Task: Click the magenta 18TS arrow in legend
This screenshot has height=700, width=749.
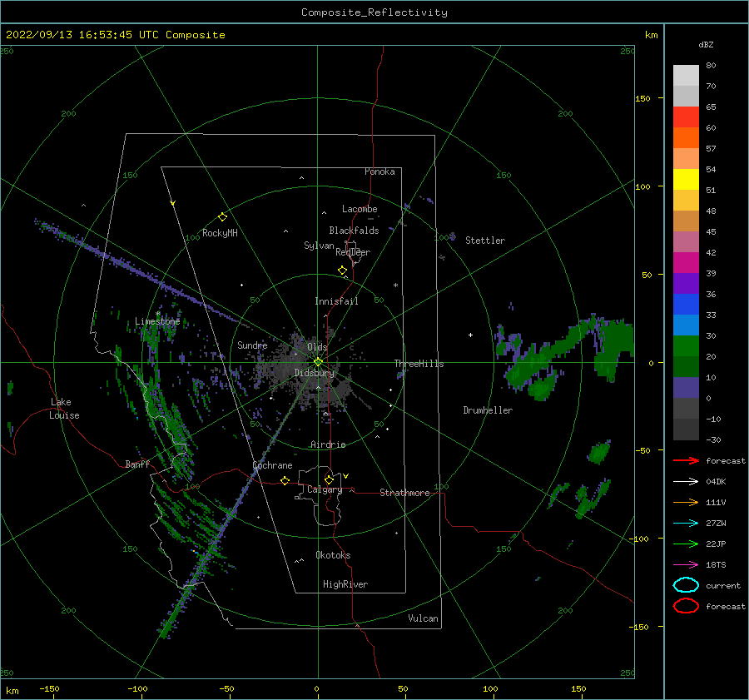Action: (686, 565)
